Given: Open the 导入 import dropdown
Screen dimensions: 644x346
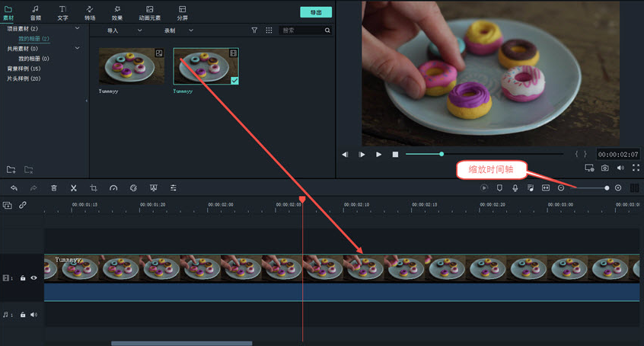Looking at the screenshot, I should tap(124, 30).
